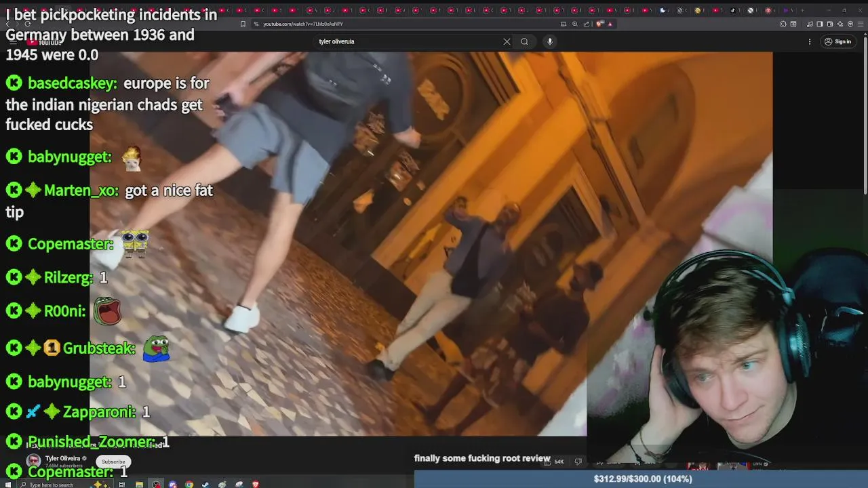Like the video with the 64K thumbs-up
868x488 pixels.
(555, 462)
